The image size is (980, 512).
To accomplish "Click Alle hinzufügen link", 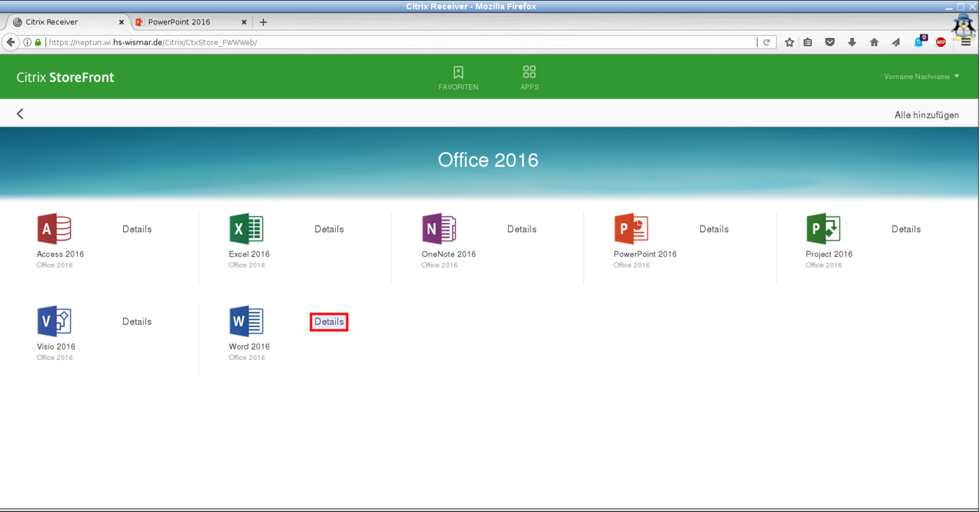I will pos(927,115).
